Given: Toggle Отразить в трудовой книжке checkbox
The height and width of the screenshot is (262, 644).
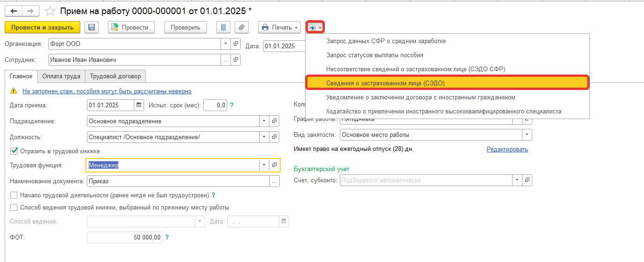Looking at the screenshot, I should tap(14, 151).
